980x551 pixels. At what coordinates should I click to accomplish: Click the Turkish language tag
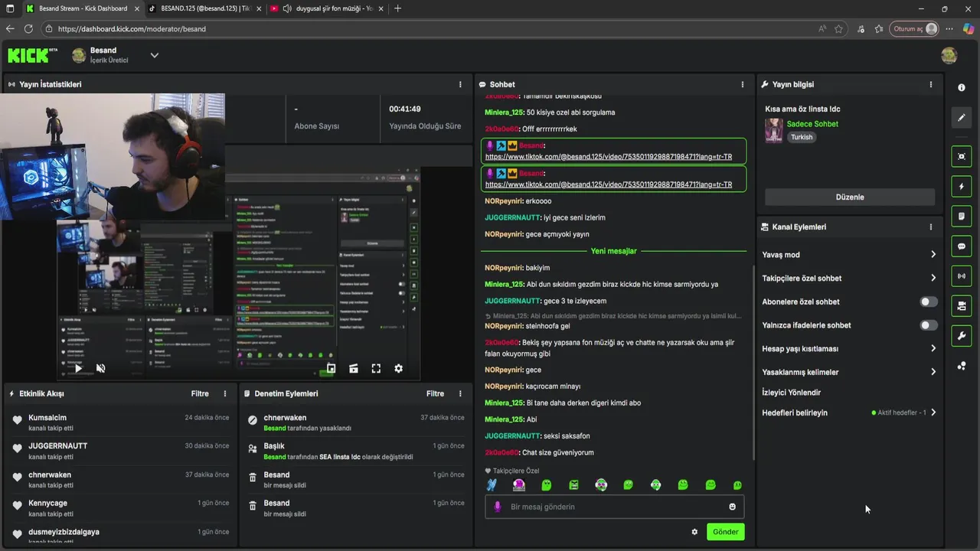802,137
